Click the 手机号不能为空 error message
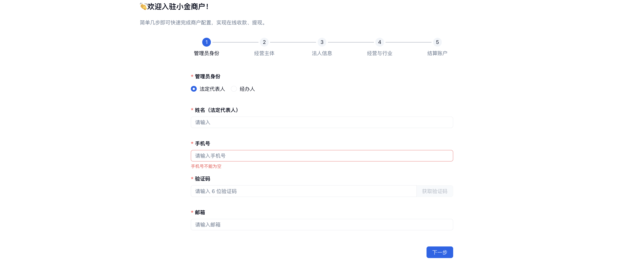This screenshot has height=261, width=644. (206, 166)
